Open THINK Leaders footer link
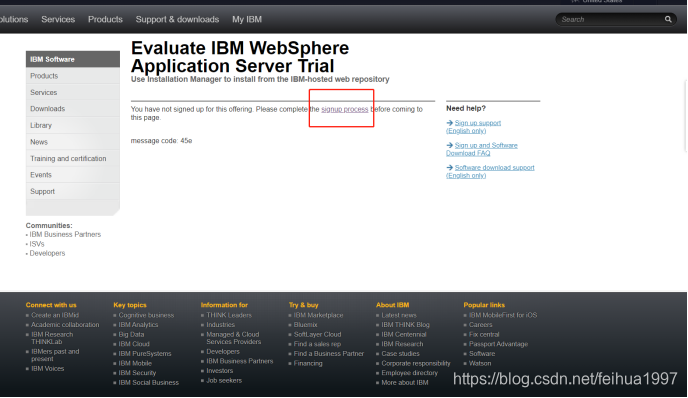This screenshot has height=398, width=688. [x=229, y=315]
